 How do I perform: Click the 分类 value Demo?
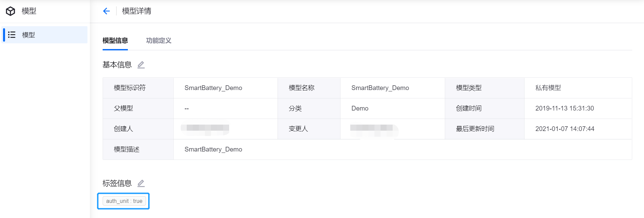[360, 108]
